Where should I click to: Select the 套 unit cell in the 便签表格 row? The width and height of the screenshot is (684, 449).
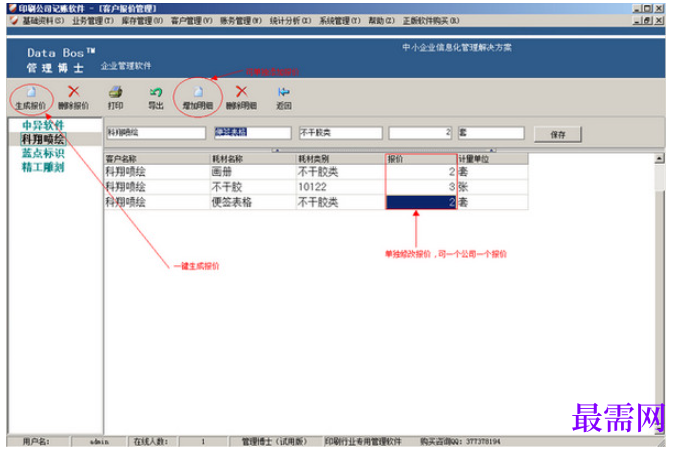(492, 202)
